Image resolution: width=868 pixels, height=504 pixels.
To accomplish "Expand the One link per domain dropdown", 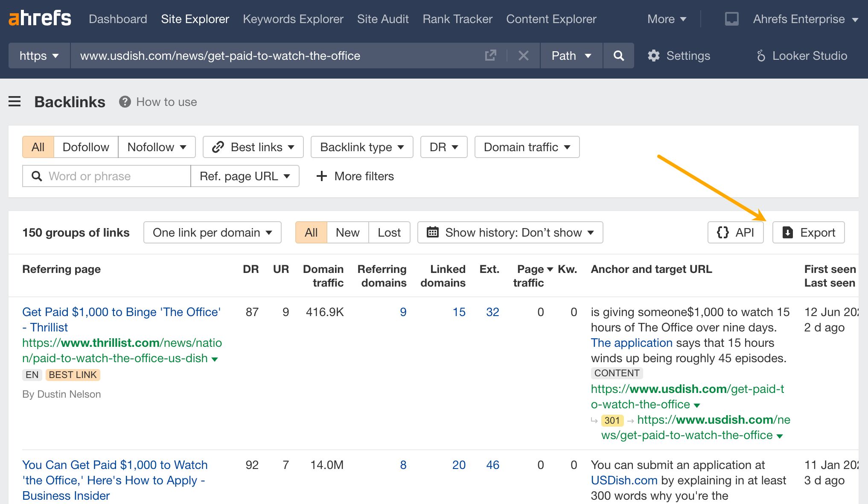I will [212, 232].
